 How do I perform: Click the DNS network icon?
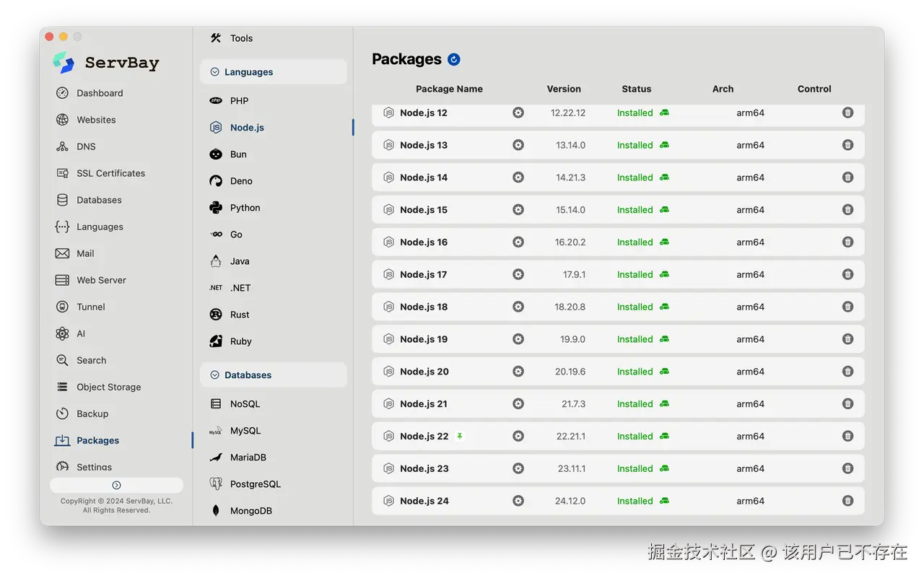[x=63, y=146]
